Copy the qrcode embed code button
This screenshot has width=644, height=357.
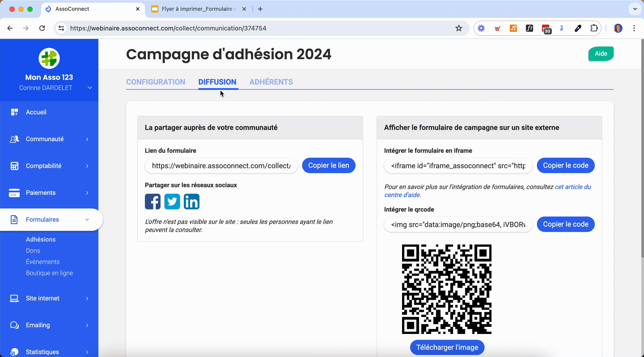pos(566,224)
